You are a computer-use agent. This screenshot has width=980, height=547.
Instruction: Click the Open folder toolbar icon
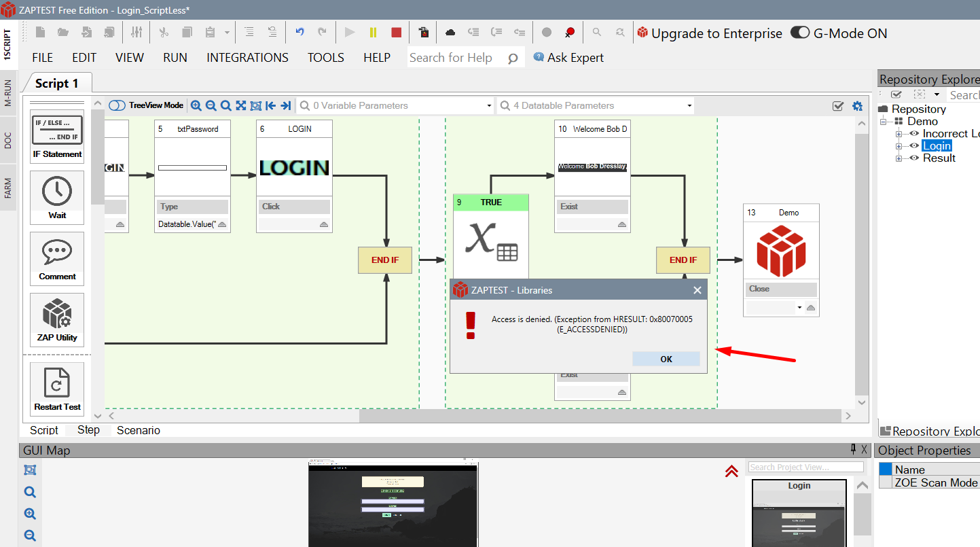coord(63,33)
